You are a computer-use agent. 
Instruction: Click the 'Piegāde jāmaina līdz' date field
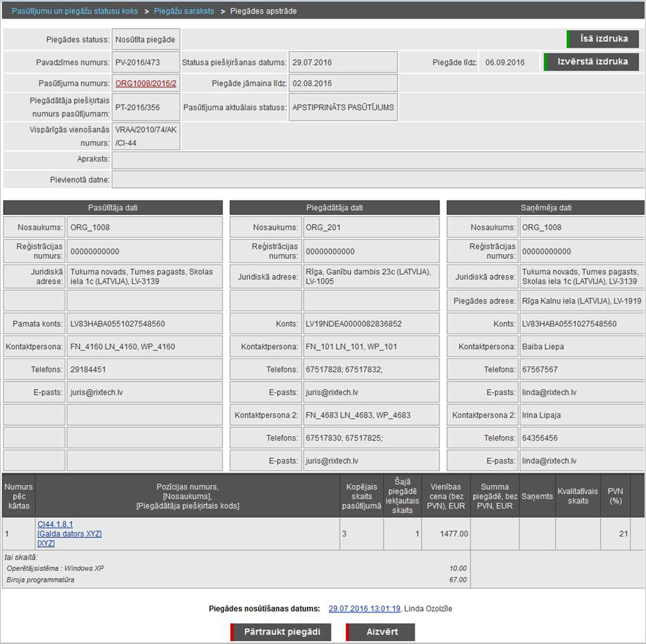[x=343, y=84]
